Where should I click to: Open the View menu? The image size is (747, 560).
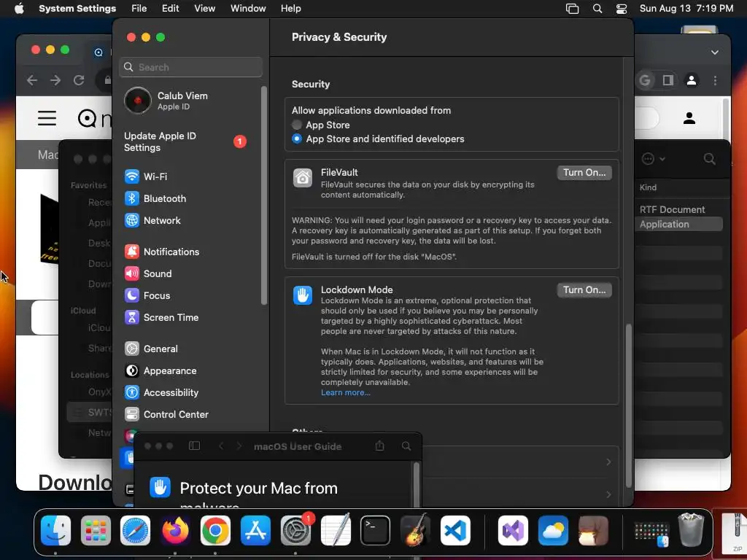[x=204, y=9]
